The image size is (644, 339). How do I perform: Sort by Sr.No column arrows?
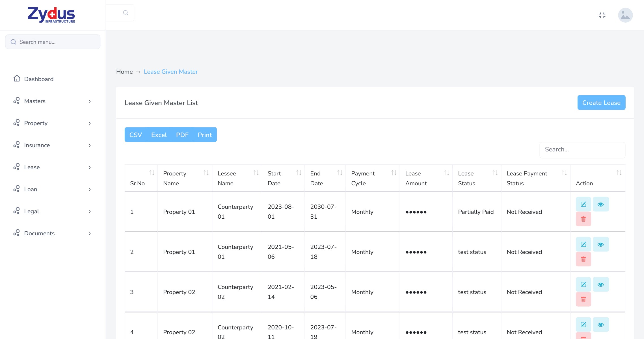click(x=152, y=173)
